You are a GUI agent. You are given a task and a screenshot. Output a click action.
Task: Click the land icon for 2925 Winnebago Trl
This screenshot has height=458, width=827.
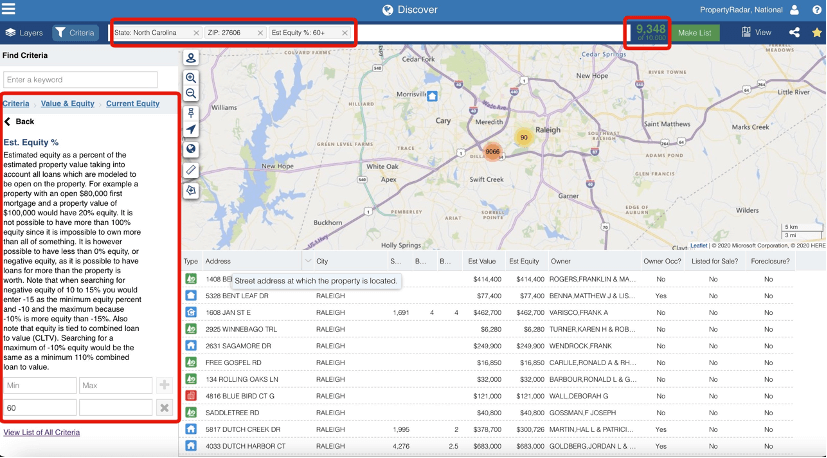tap(191, 329)
